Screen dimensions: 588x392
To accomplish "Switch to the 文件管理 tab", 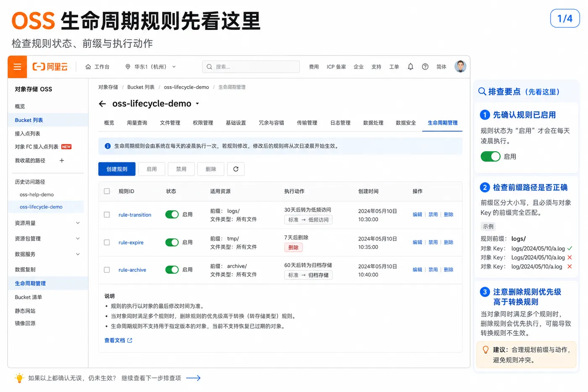I will coord(170,123).
